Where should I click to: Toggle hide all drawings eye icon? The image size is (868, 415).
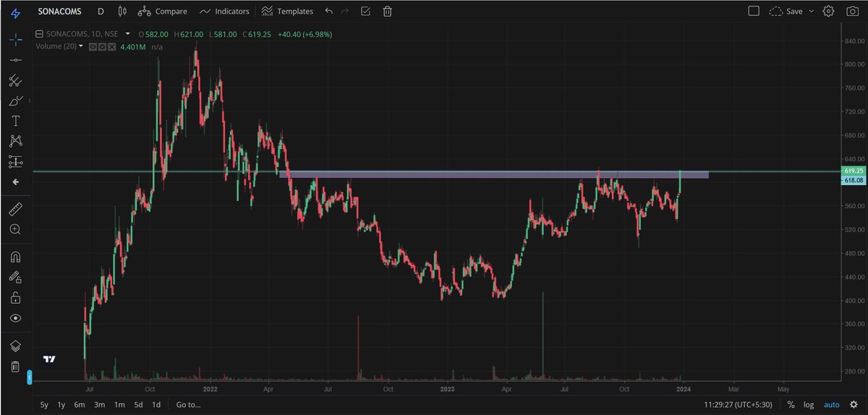point(16,318)
